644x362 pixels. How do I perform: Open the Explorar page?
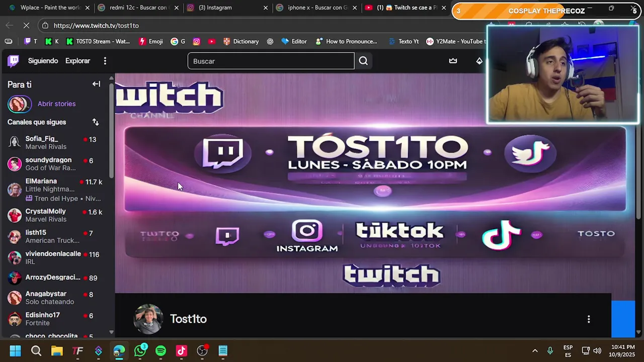pyautogui.click(x=77, y=61)
